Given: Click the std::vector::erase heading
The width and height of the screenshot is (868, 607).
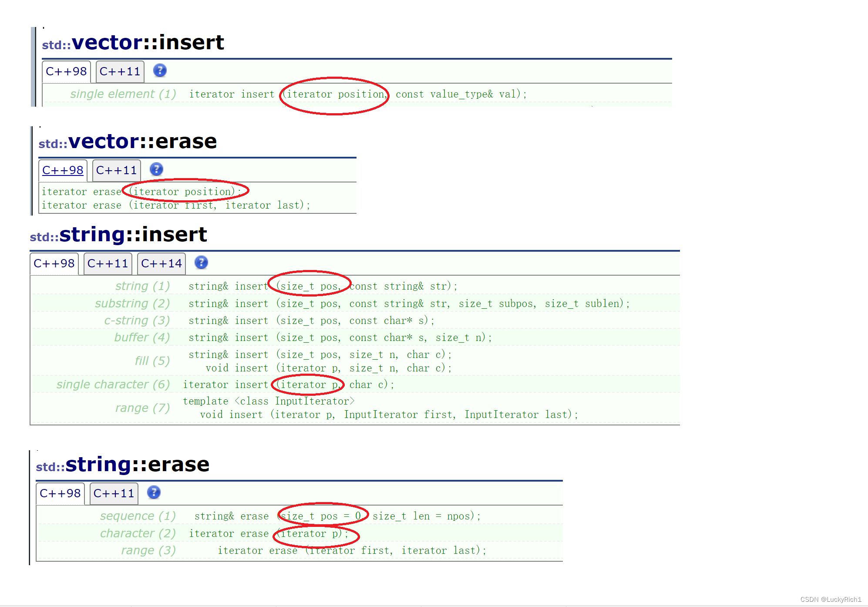Looking at the screenshot, I should [x=128, y=142].
